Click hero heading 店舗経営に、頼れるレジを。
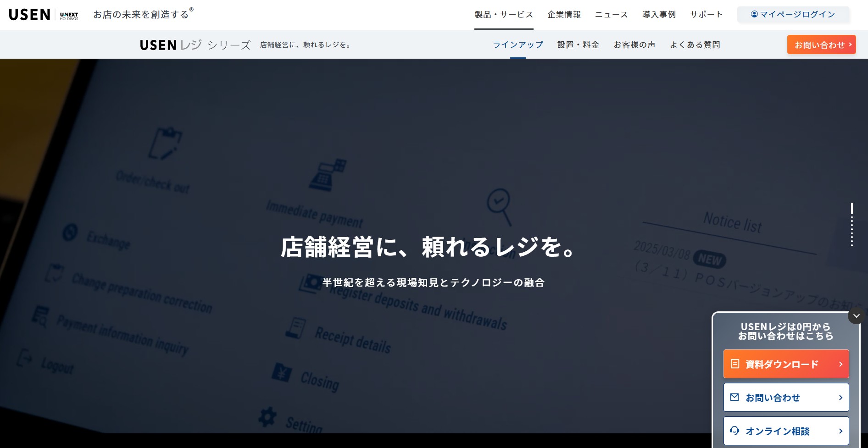The height and width of the screenshot is (448, 868). (x=428, y=247)
